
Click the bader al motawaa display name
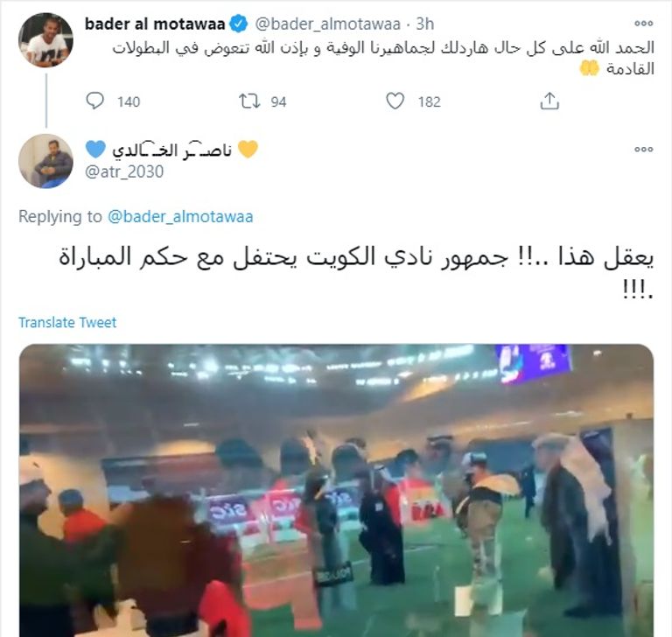155,24
